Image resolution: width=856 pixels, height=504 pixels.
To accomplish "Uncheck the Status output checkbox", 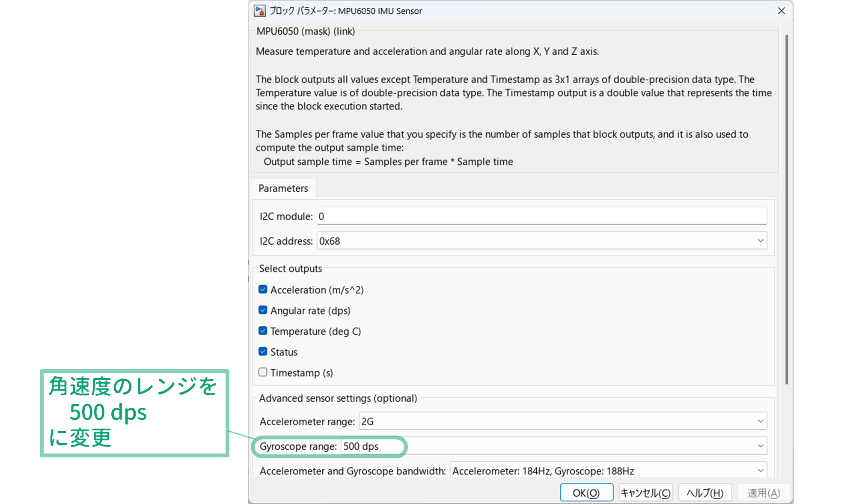I will (263, 352).
